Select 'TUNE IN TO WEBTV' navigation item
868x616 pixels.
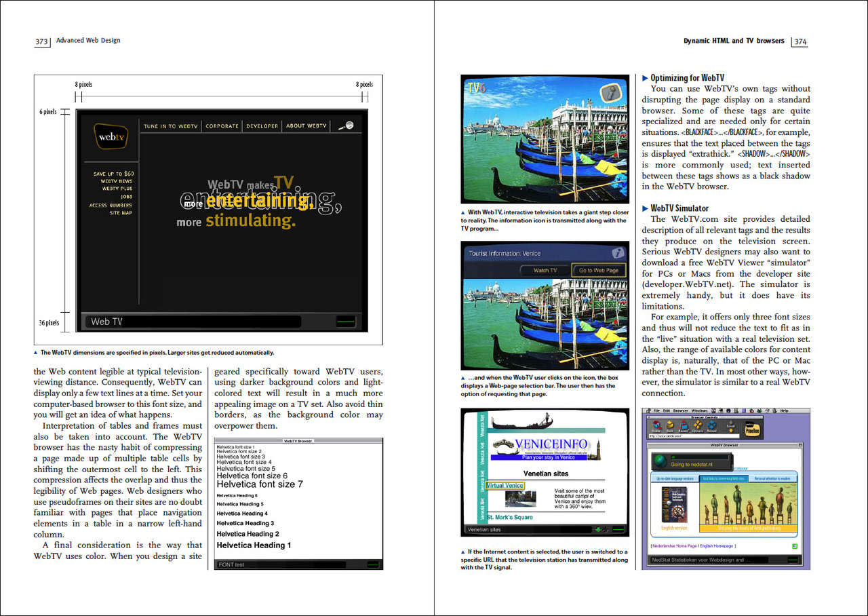click(170, 126)
